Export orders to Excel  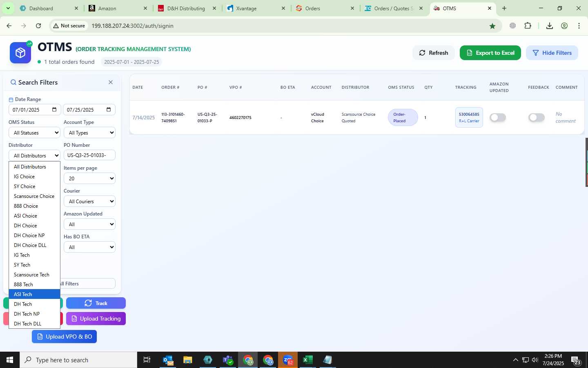pos(490,53)
